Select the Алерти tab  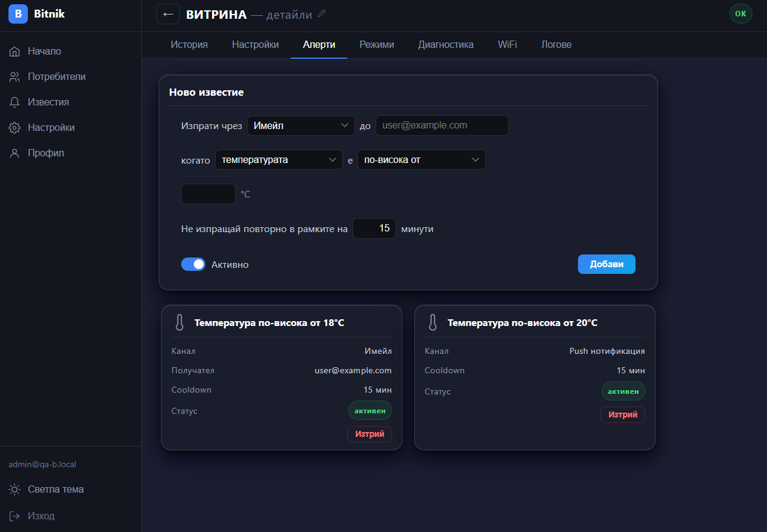coord(319,45)
